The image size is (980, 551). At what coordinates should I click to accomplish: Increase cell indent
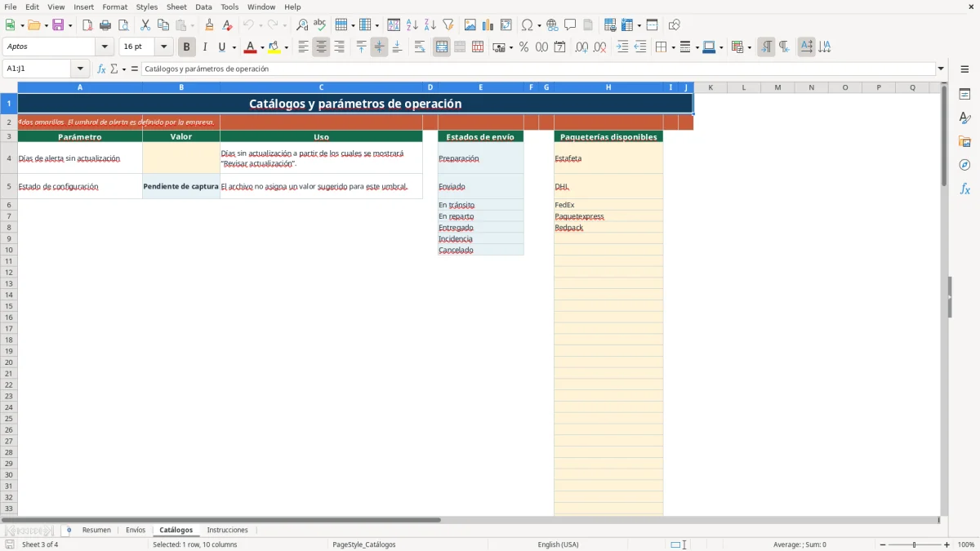[x=622, y=47]
